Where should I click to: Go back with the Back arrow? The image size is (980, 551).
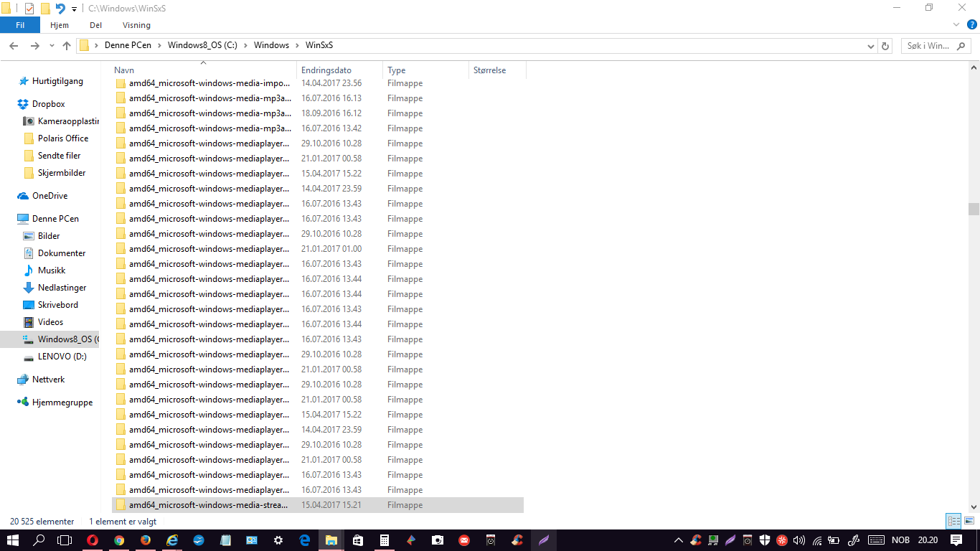pyautogui.click(x=14, y=45)
